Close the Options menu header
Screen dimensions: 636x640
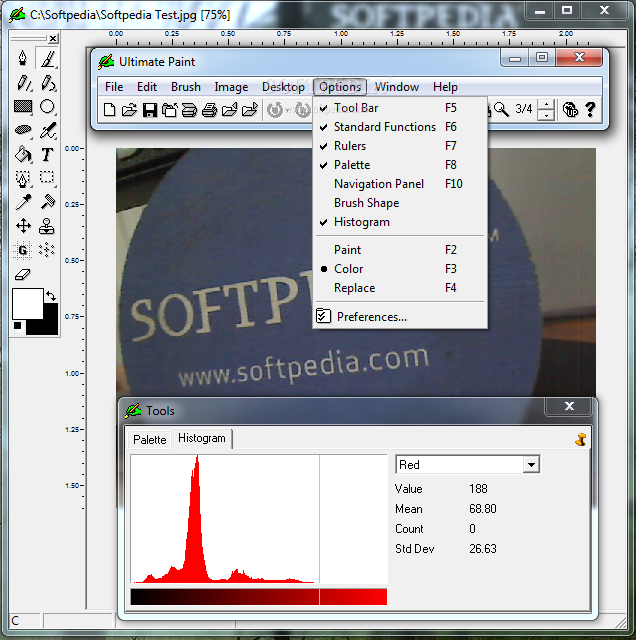(340, 87)
